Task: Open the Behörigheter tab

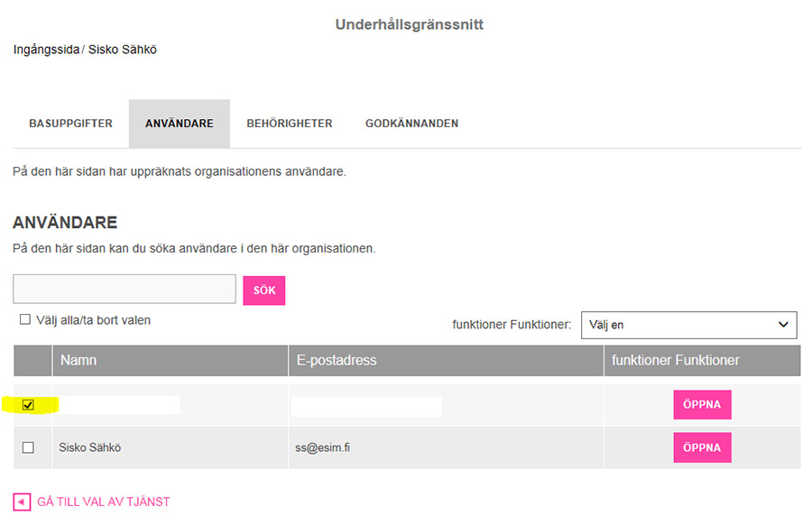Action: tap(290, 124)
